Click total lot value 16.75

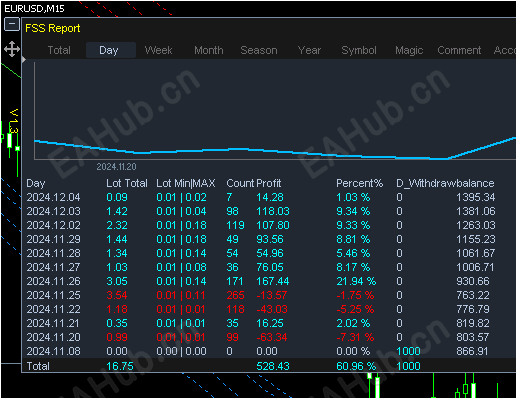(120, 366)
